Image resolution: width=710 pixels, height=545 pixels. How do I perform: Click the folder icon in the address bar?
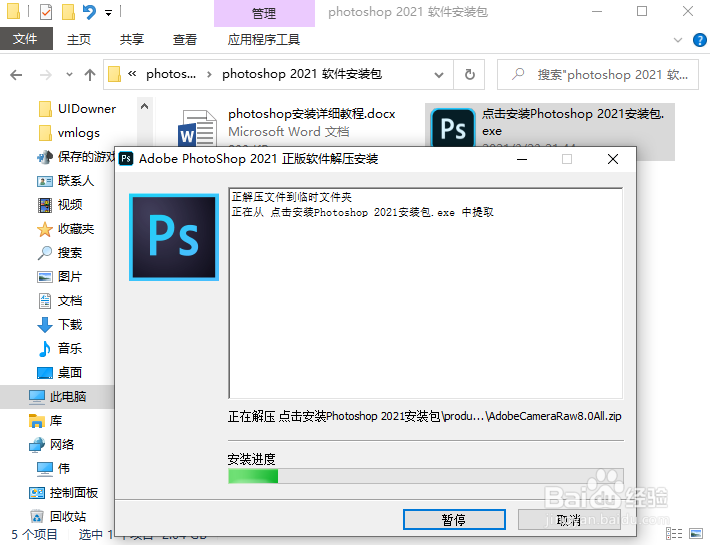click(115, 74)
